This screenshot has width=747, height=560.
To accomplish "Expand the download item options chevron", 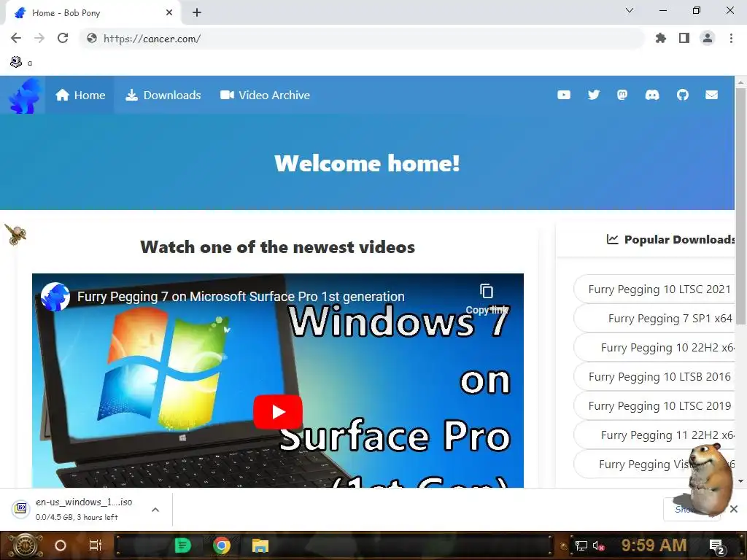I will [155, 510].
